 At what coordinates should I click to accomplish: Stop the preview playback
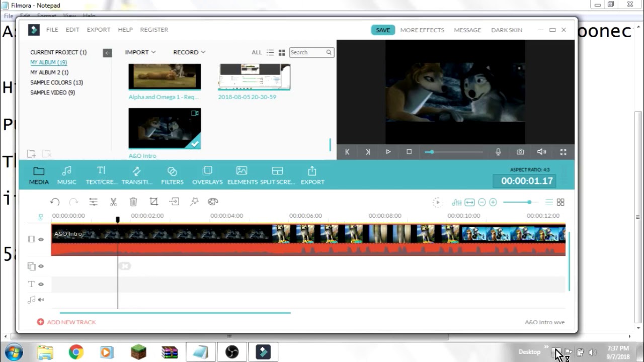(409, 152)
